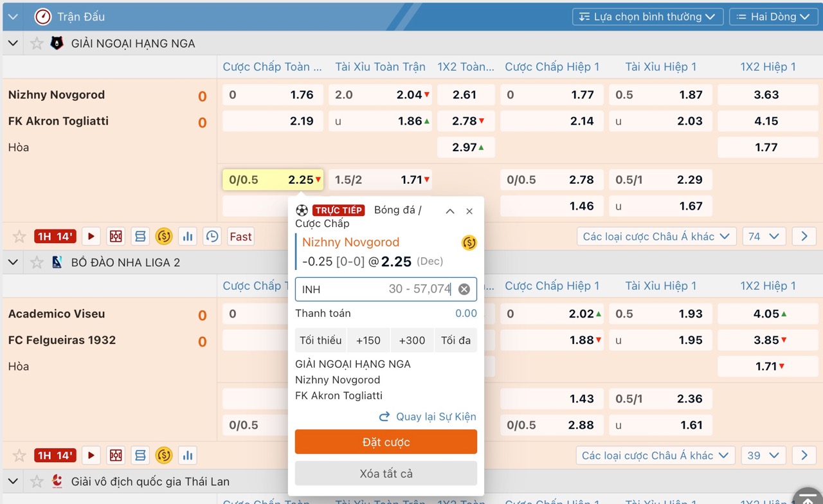823x504 pixels.
Task: Open pitch tracker icon for Nizhny Novgorod match
Action: tap(116, 237)
